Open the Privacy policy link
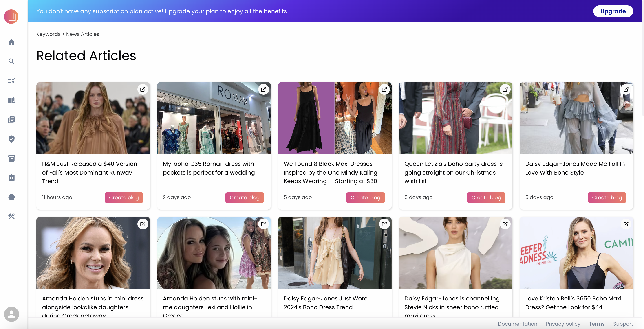This screenshot has height=329, width=644. tap(563, 324)
